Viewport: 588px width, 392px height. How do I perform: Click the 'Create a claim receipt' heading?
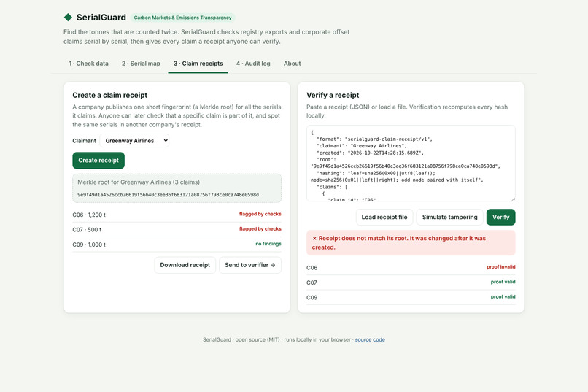coord(110,96)
